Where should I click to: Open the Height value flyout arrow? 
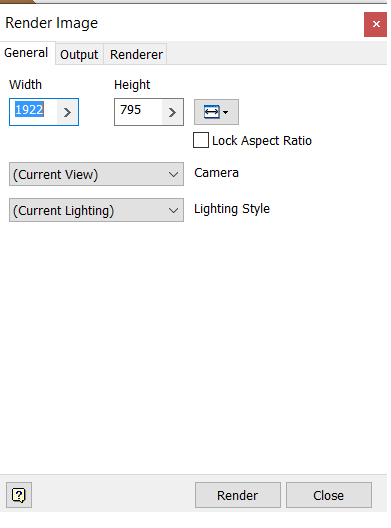tap(172, 112)
